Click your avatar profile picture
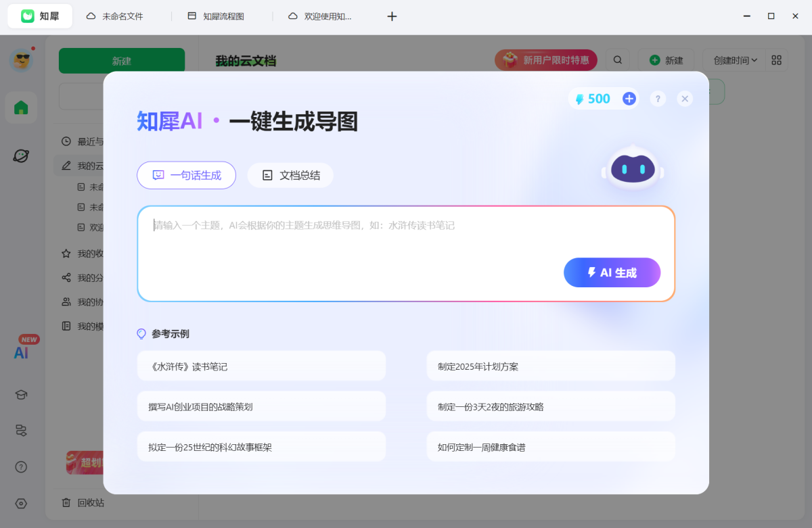Viewport: 812px width, 528px height. click(x=21, y=60)
